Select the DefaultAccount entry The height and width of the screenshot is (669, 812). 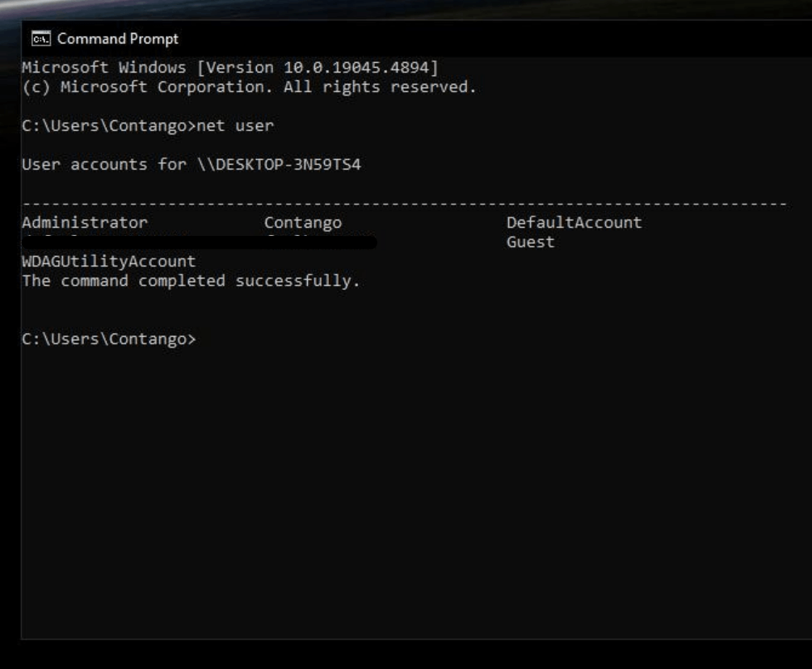[x=574, y=222]
